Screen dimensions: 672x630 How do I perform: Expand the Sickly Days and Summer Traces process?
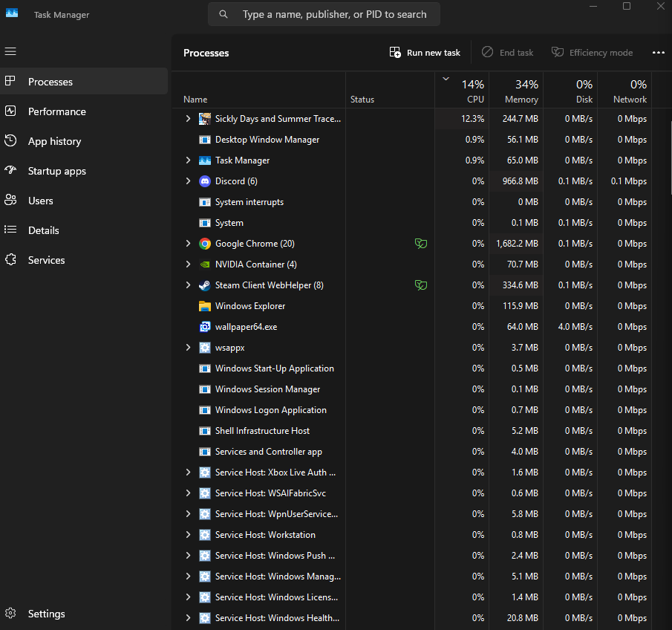[x=188, y=119]
